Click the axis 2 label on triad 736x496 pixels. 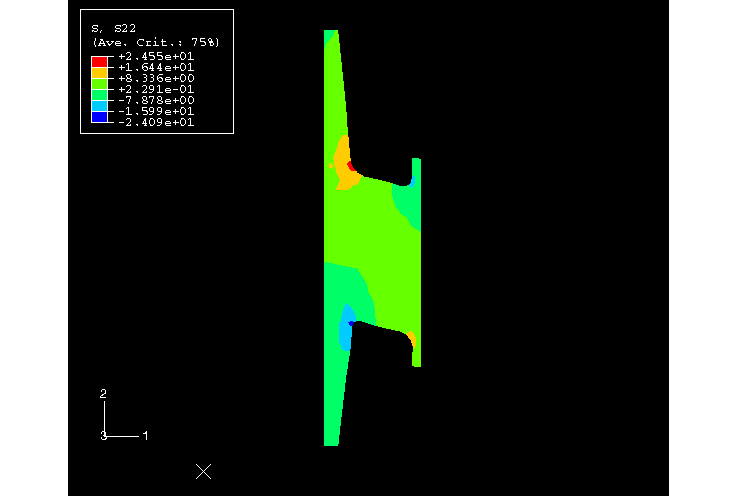point(103,394)
